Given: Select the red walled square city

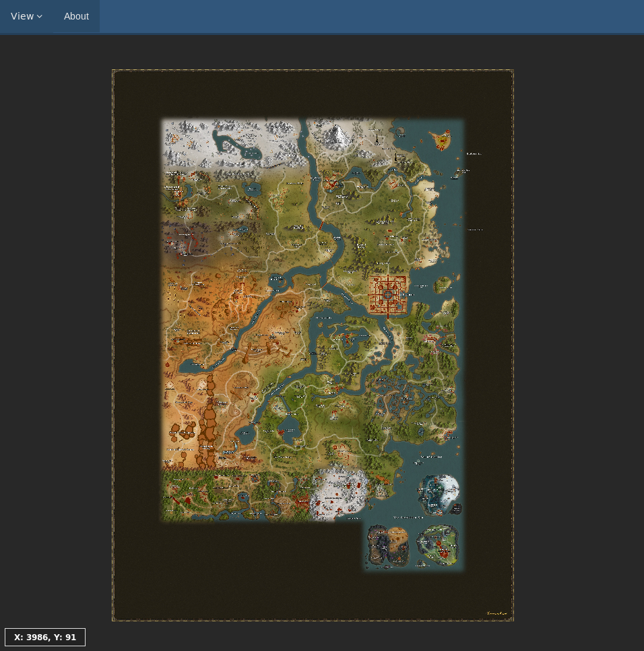Looking at the screenshot, I should point(388,295).
